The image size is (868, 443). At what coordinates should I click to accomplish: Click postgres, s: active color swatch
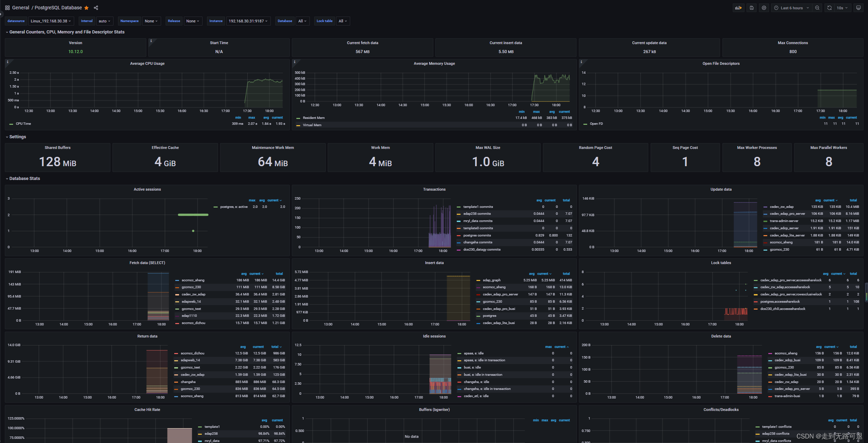215,207
